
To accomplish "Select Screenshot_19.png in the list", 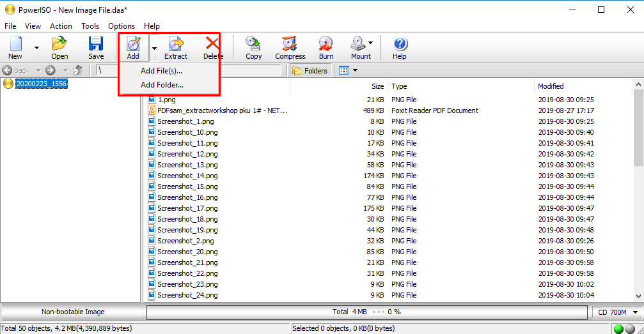I will click(187, 230).
